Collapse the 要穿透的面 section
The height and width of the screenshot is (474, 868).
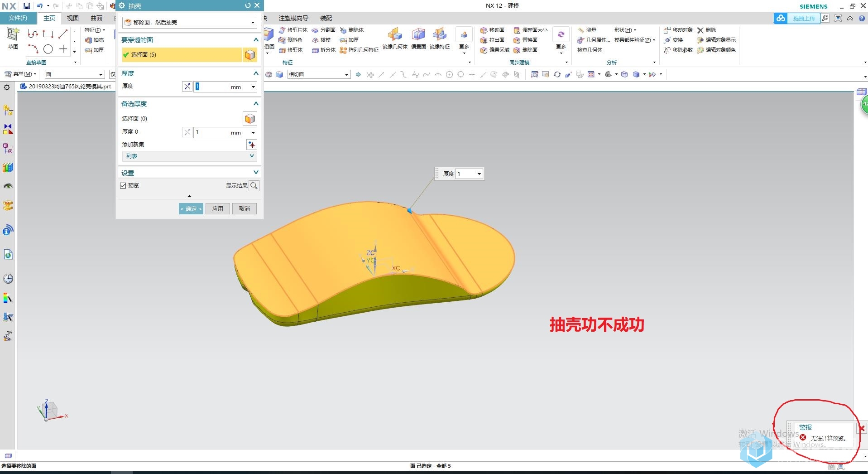[x=256, y=40]
